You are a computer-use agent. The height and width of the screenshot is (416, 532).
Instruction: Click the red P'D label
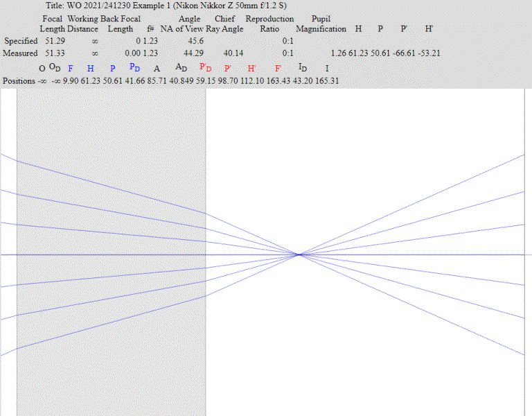pos(205,67)
